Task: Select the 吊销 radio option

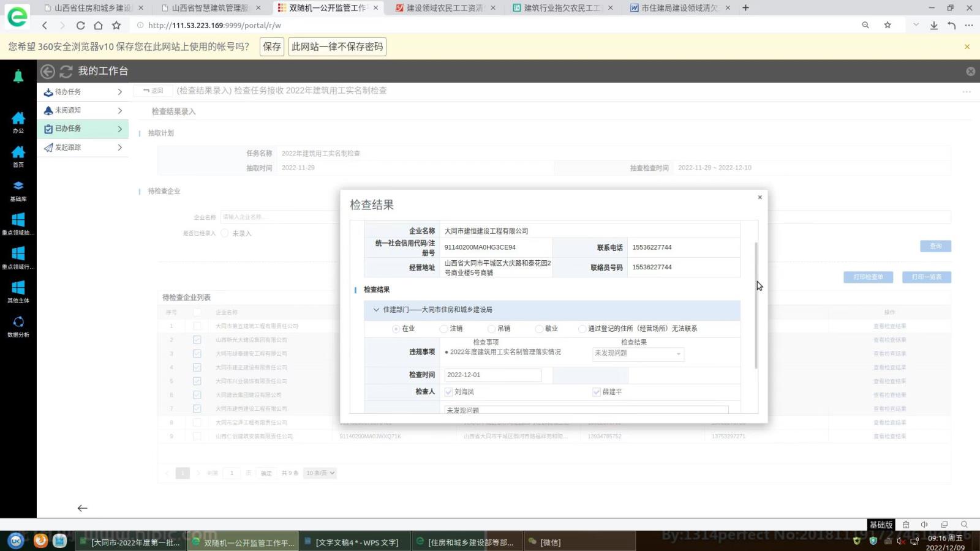Action: [492, 329]
